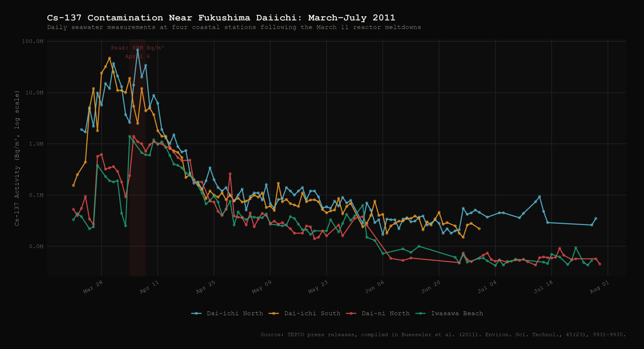The image size is (644, 349).
Task: Click the chart title text
Action: point(221,18)
